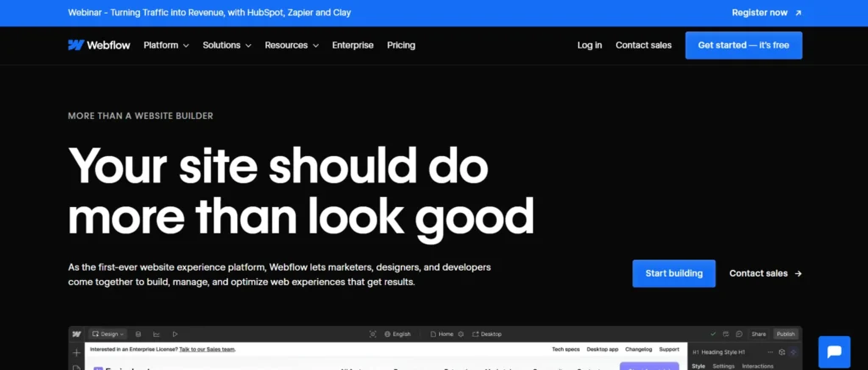This screenshot has height=370, width=868.
Task: Open Desktop app link in preview
Action: click(x=603, y=350)
